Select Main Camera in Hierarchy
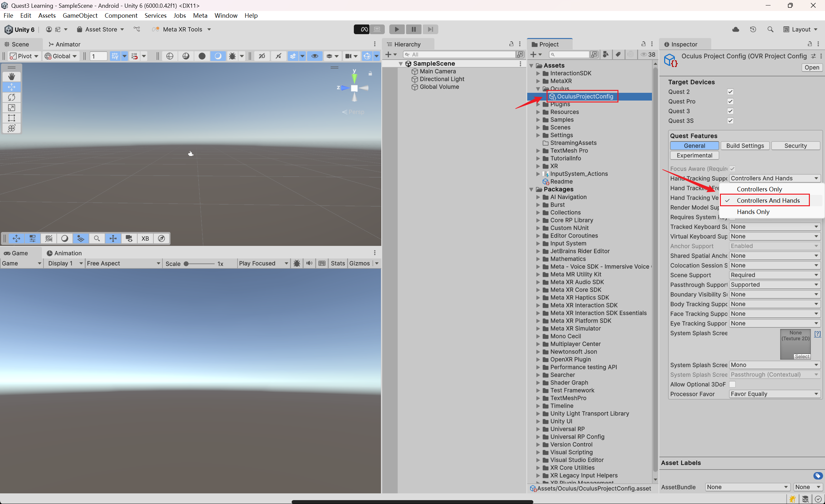The width and height of the screenshot is (825, 504). click(x=437, y=71)
